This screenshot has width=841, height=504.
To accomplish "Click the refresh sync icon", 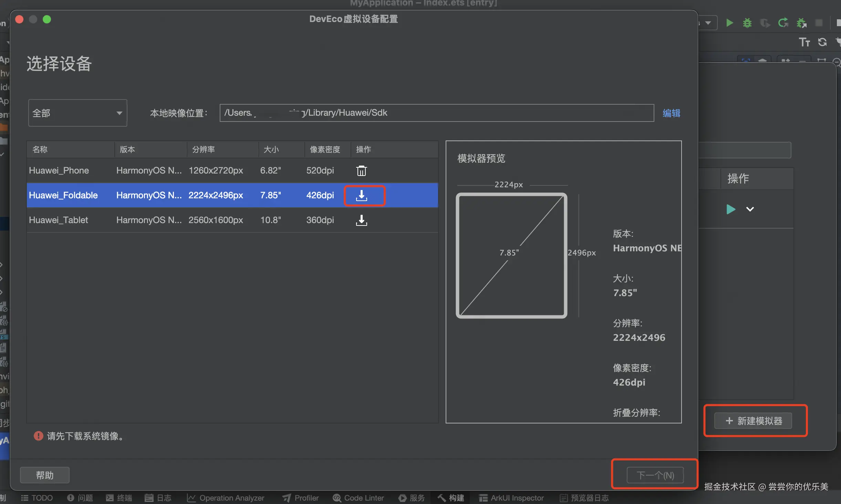I will point(822,42).
